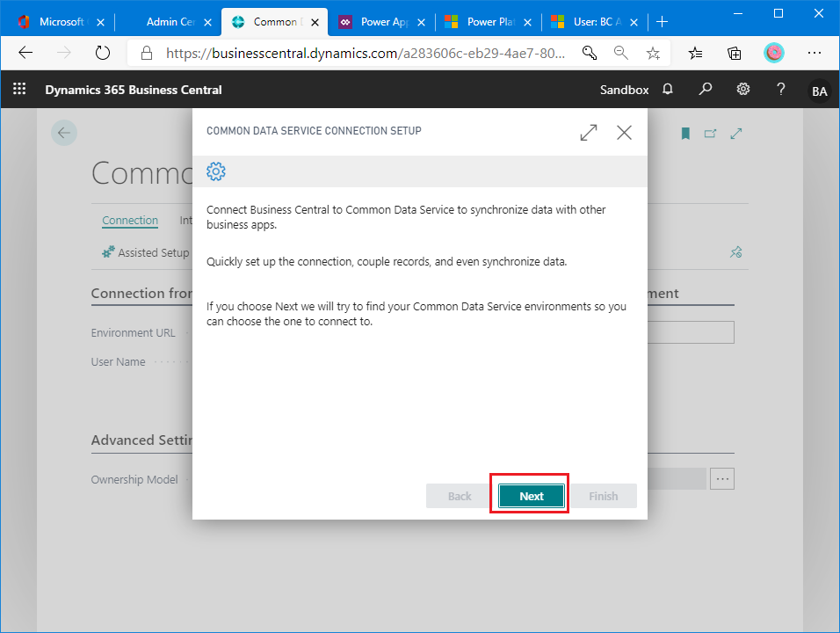Open browser collections

click(x=734, y=53)
